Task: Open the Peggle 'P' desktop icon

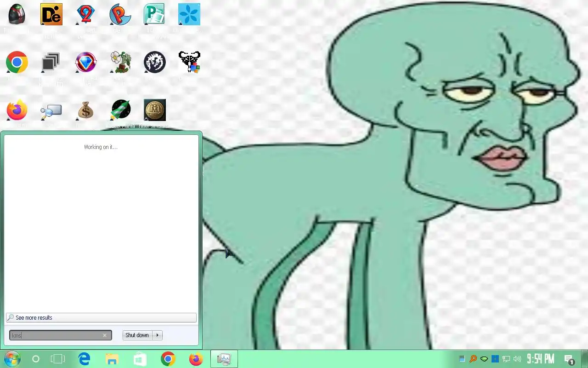Action: pyautogui.click(x=120, y=14)
